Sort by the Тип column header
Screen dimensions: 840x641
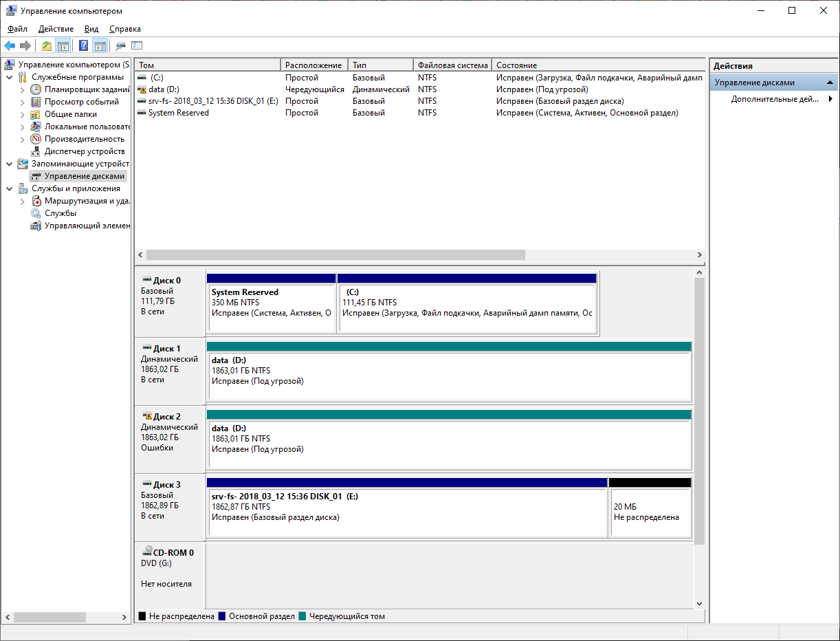[381, 65]
